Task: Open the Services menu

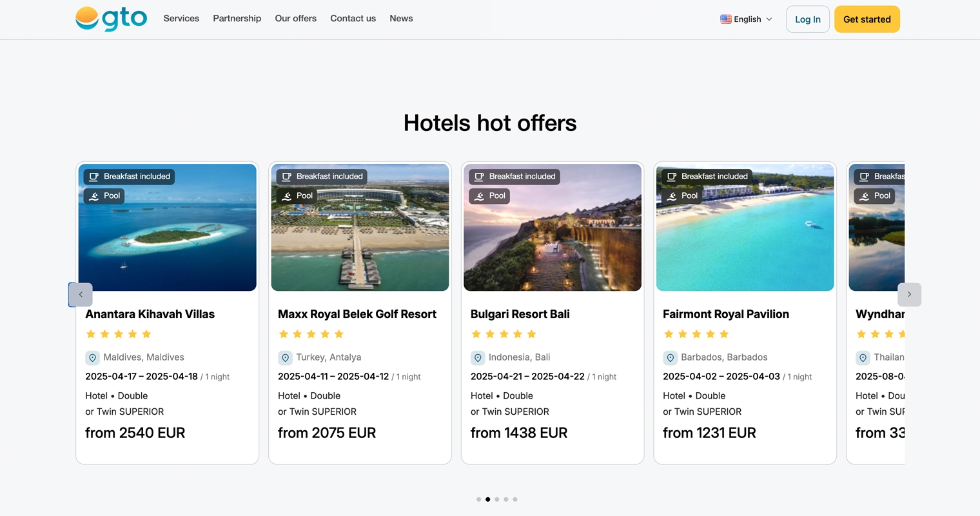Action: pyautogui.click(x=181, y=19)
